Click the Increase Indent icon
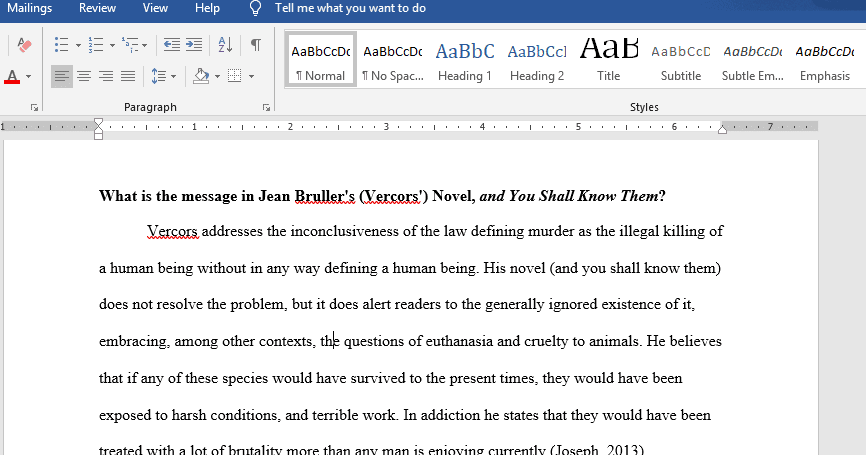 [x=194, y=45]
